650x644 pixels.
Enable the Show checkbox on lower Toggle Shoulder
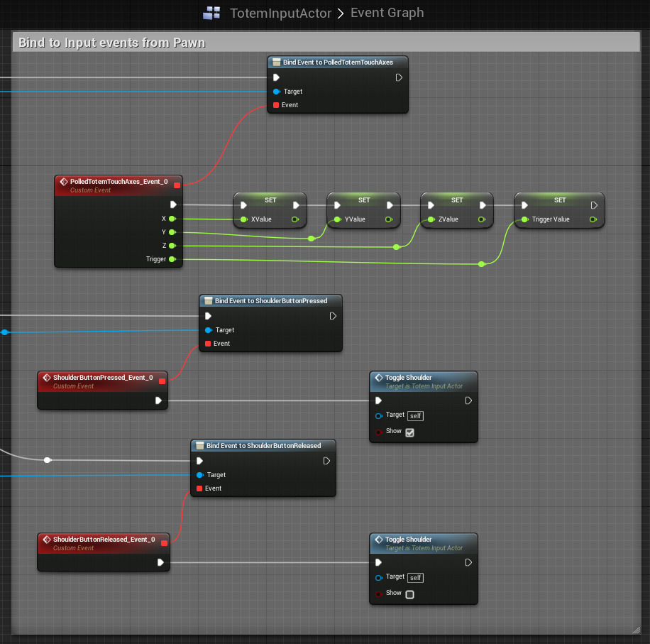409,594
